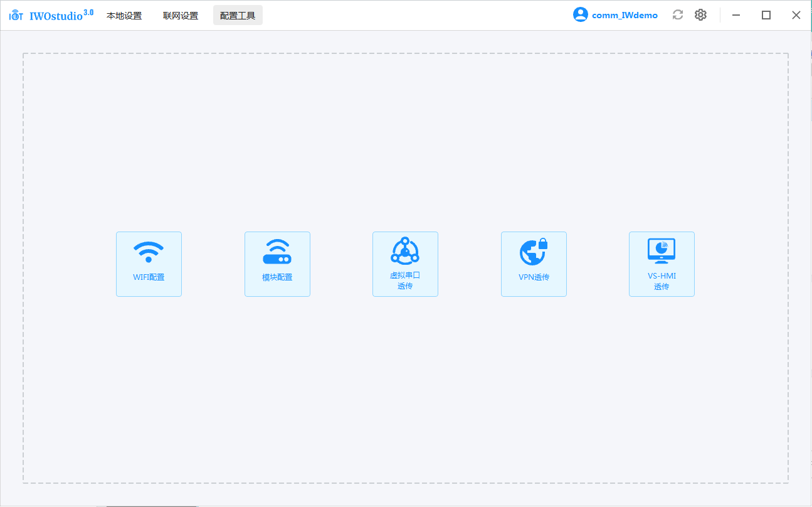Click the VS-HMI 透传 label text

tap(662, 281)
